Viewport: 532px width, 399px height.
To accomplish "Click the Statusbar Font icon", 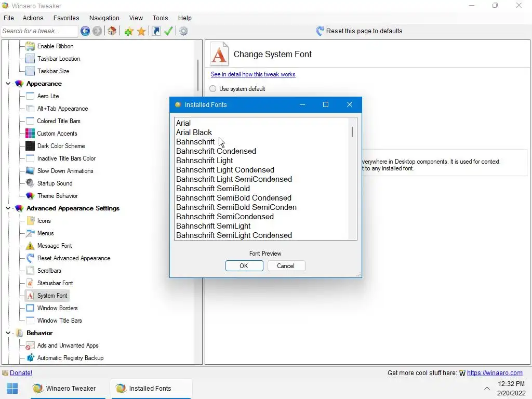I will (x=30, y=283).
